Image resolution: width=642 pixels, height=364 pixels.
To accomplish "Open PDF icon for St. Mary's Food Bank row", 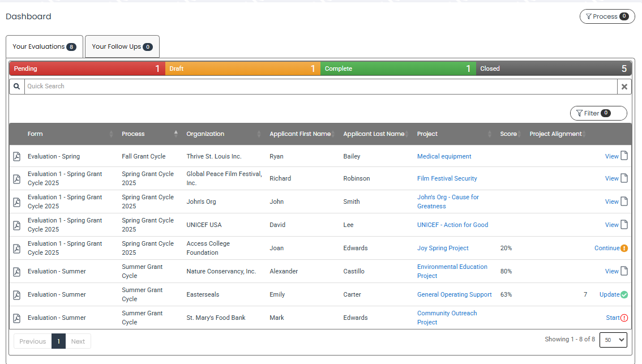I will [x=17, y=318].
